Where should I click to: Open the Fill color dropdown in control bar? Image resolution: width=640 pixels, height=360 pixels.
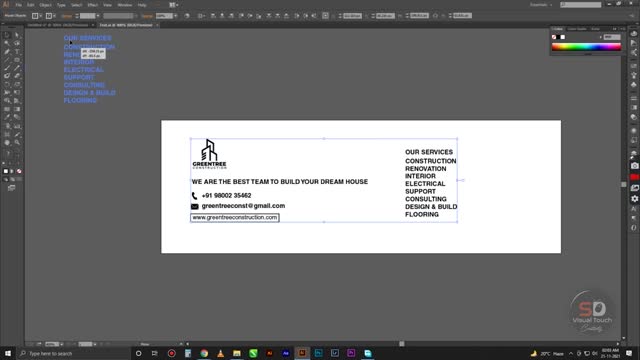[40, 16]
